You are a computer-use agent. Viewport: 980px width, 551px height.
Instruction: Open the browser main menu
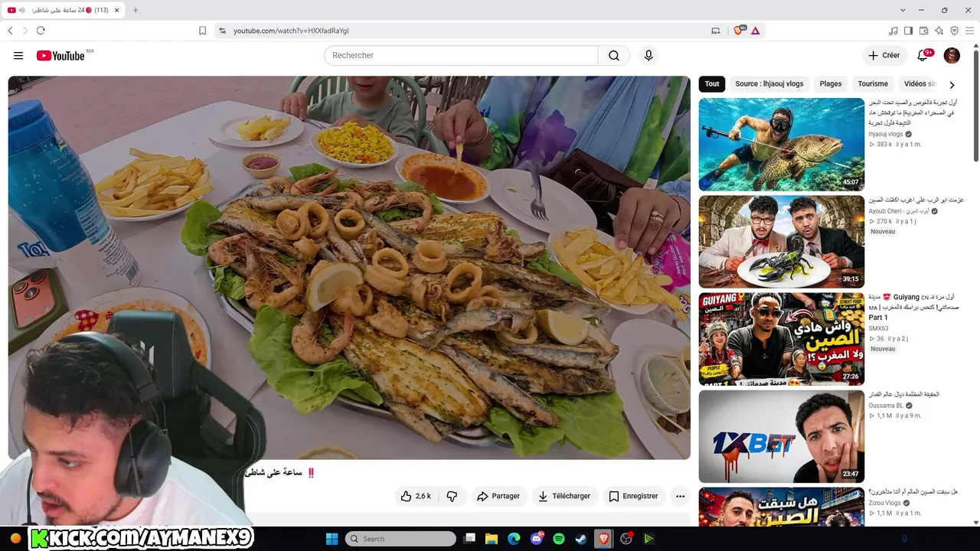click(970, 31)
